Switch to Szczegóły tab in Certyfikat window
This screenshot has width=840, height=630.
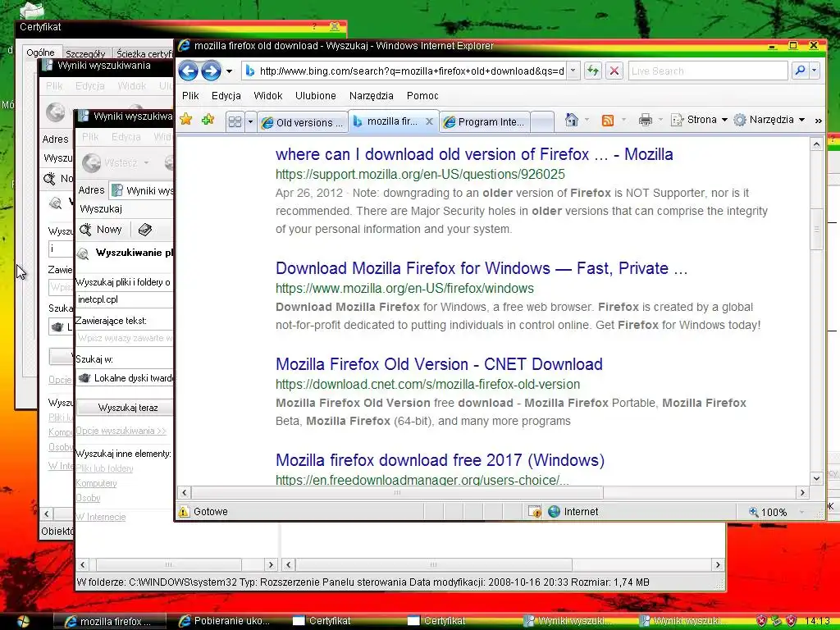(x=85, y=53)
